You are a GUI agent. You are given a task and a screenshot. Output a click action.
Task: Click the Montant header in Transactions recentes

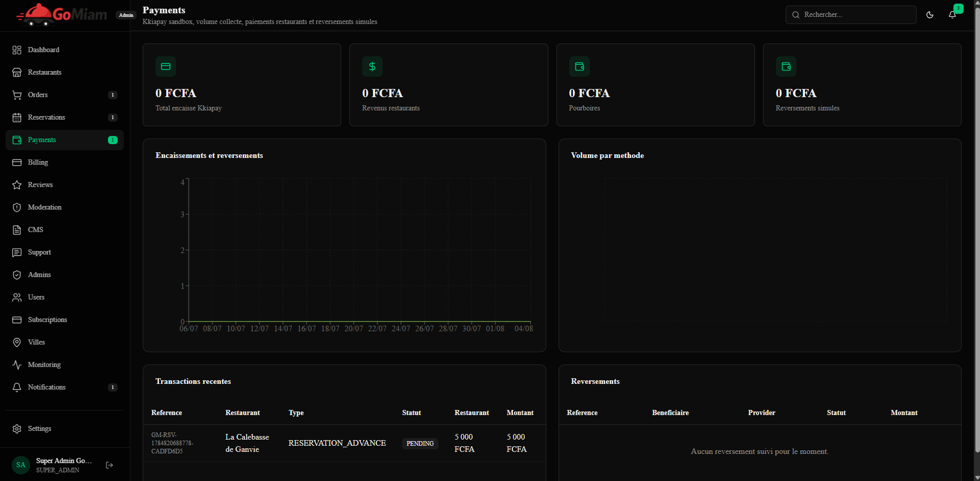(x=520, y=413)
